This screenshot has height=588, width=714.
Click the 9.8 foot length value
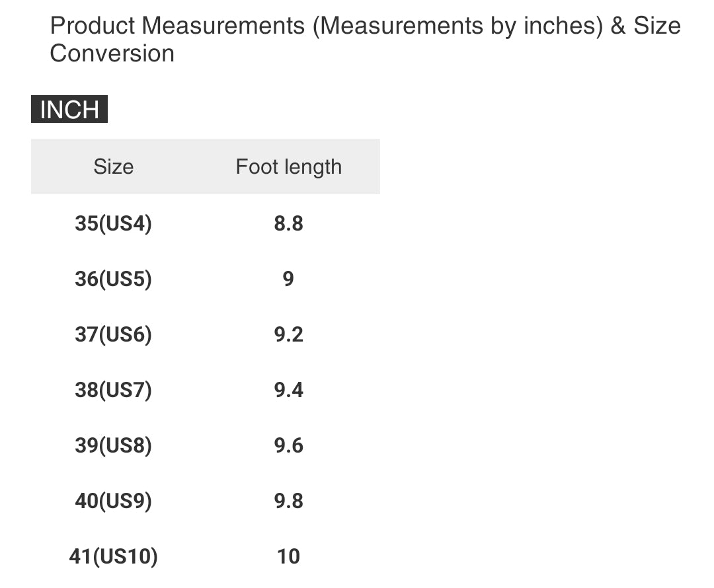[x=289, y=501]
